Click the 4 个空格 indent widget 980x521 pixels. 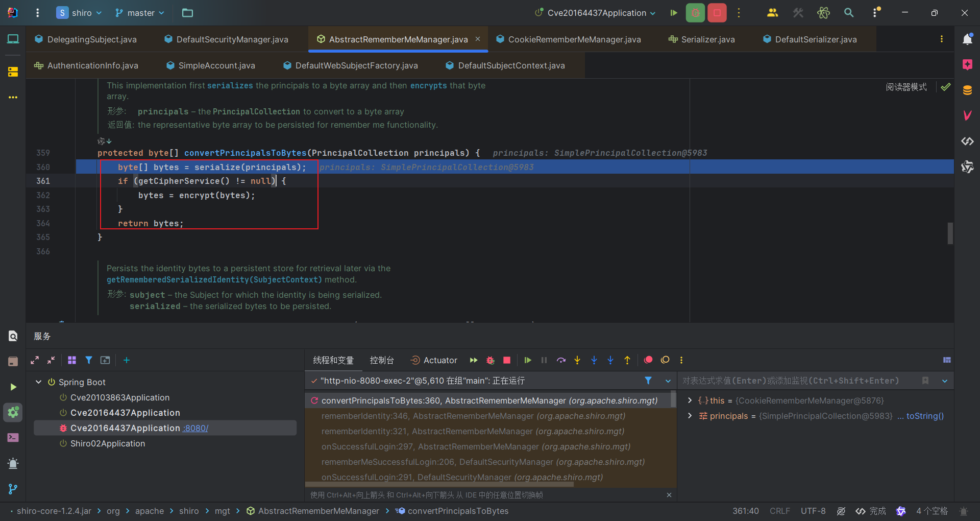(x=932, y=511)
